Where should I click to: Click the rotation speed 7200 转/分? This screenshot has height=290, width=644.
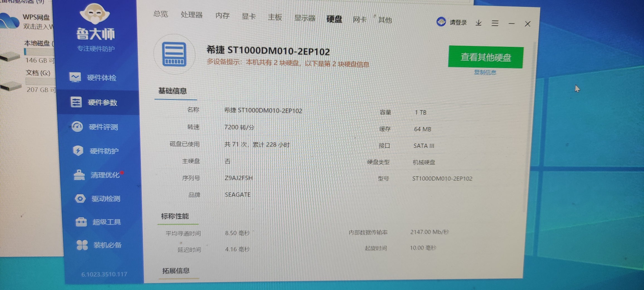pyautogui.click(x=239, y=127)
